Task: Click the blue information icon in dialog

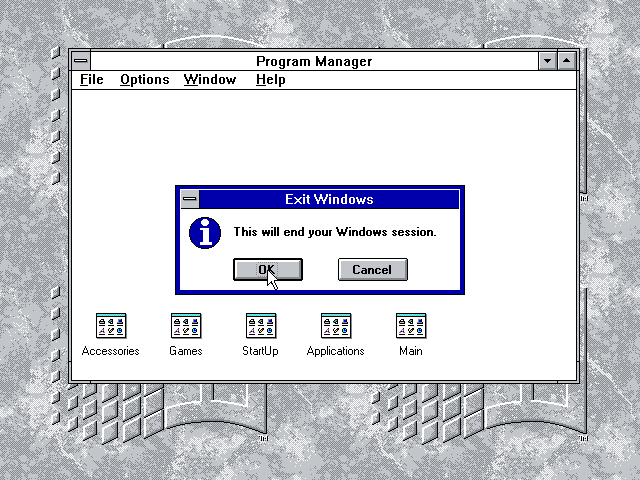Action: pyautogui.click(x=205, y=232)
